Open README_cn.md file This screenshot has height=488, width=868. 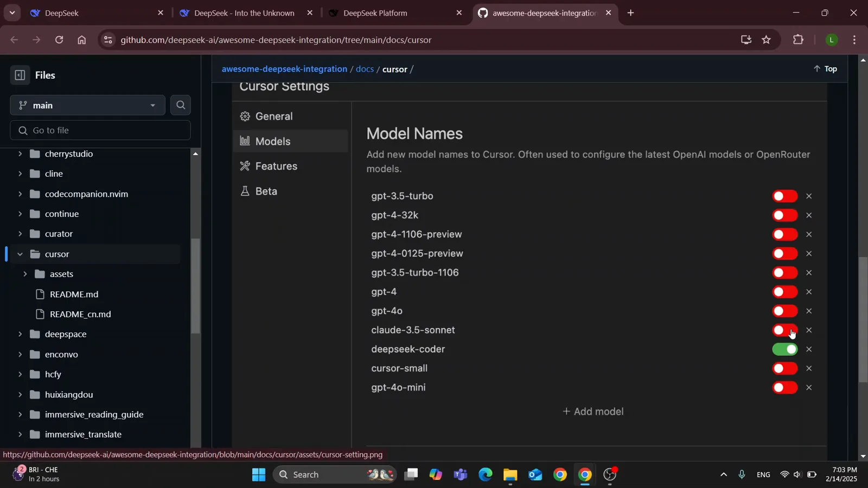tap(80, 314)
